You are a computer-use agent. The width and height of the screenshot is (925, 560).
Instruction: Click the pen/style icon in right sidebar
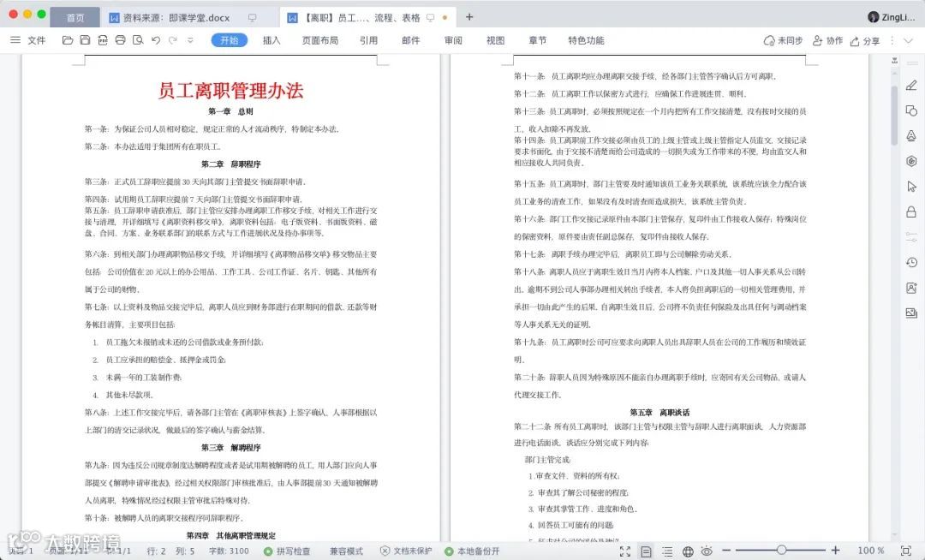911,86
